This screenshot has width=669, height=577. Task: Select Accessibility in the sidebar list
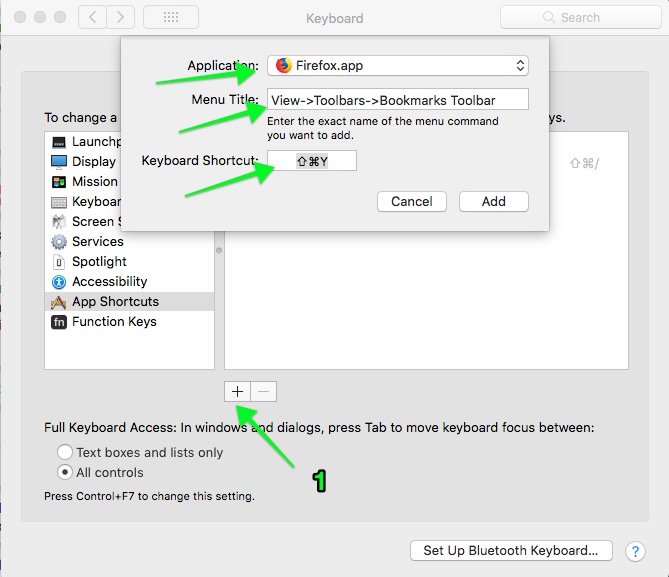(129, 282)
